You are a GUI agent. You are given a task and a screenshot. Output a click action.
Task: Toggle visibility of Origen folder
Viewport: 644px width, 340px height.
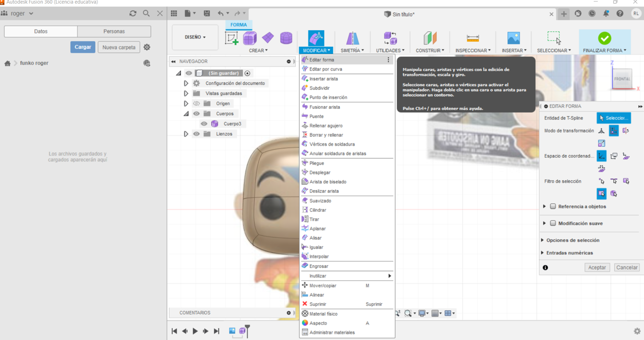click(196, 104)
